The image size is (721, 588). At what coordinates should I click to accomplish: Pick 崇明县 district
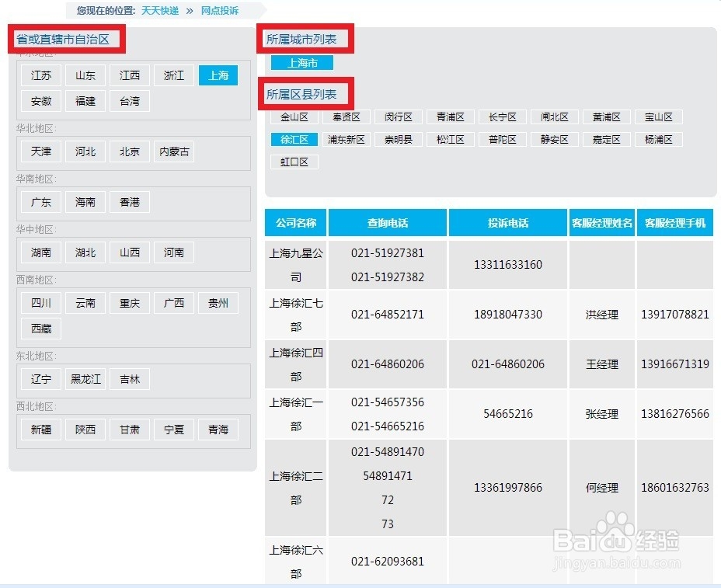399,140
